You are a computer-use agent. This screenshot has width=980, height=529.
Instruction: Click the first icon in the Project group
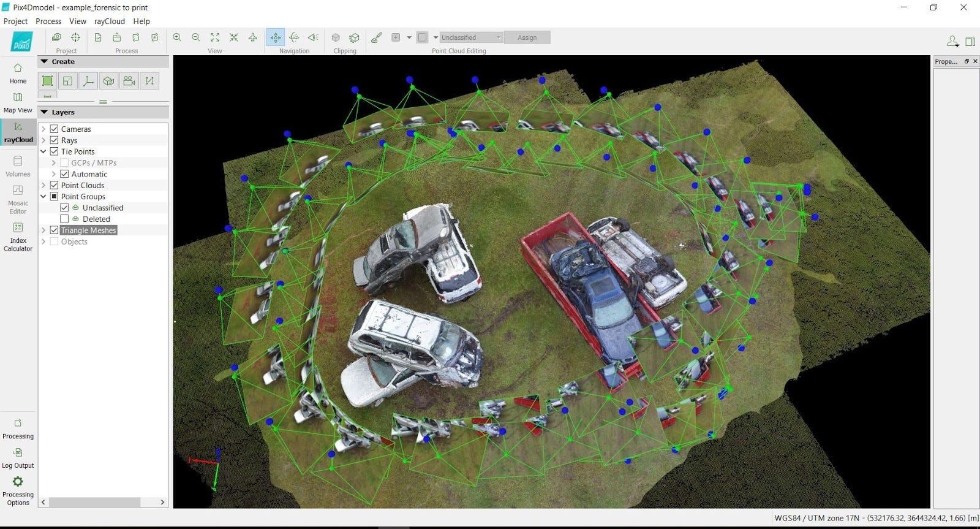pos(56,37)
